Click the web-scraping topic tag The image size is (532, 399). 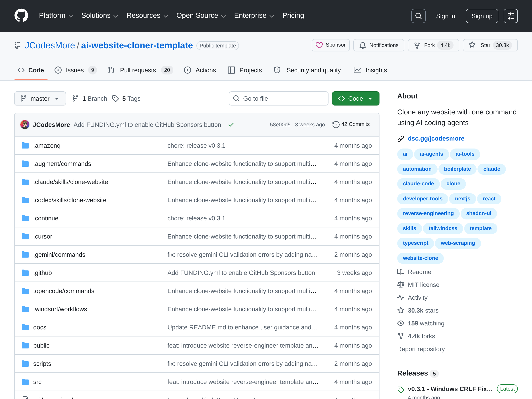pyautogui.click(x=458, y=243)
